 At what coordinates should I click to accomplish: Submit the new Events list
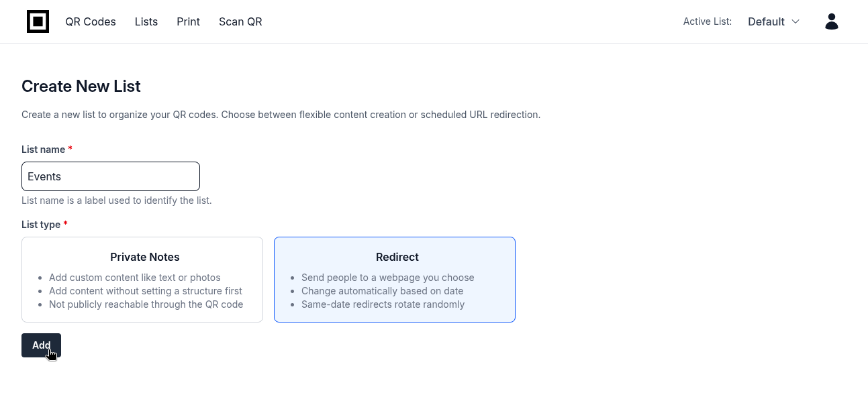[41, 345]
